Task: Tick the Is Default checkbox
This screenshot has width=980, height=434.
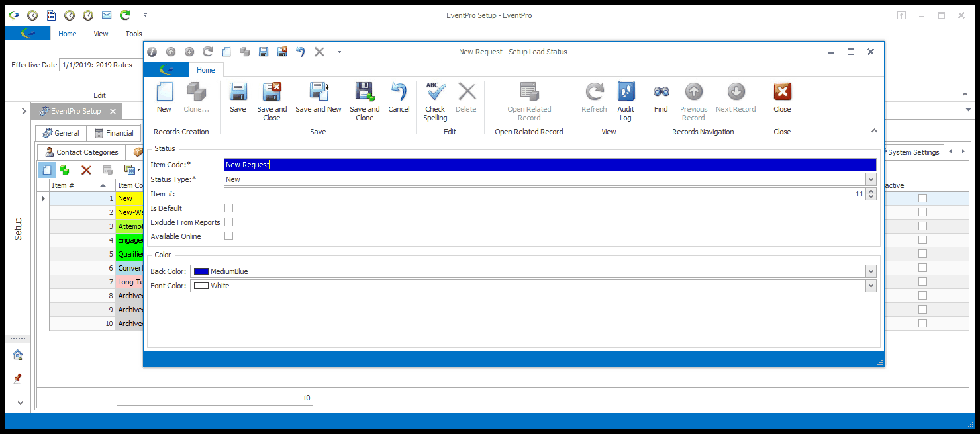Action: coord(228,208)
